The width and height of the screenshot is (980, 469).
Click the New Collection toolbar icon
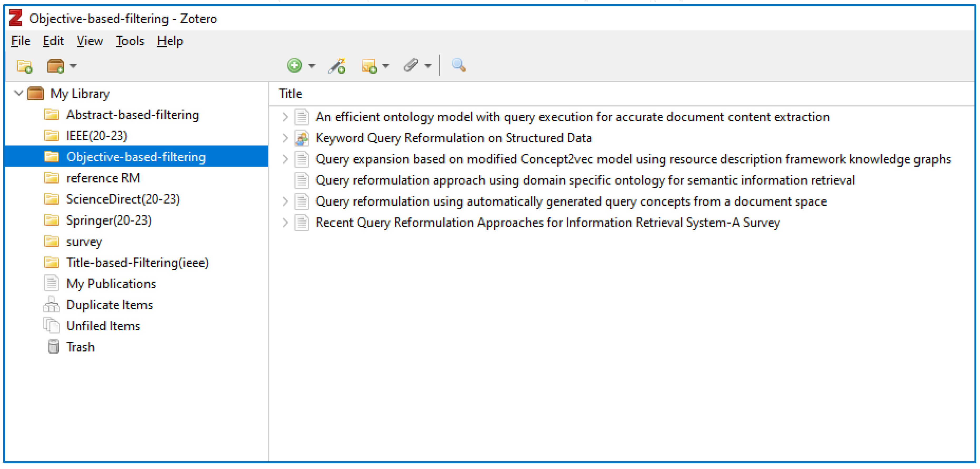(24, 66)
